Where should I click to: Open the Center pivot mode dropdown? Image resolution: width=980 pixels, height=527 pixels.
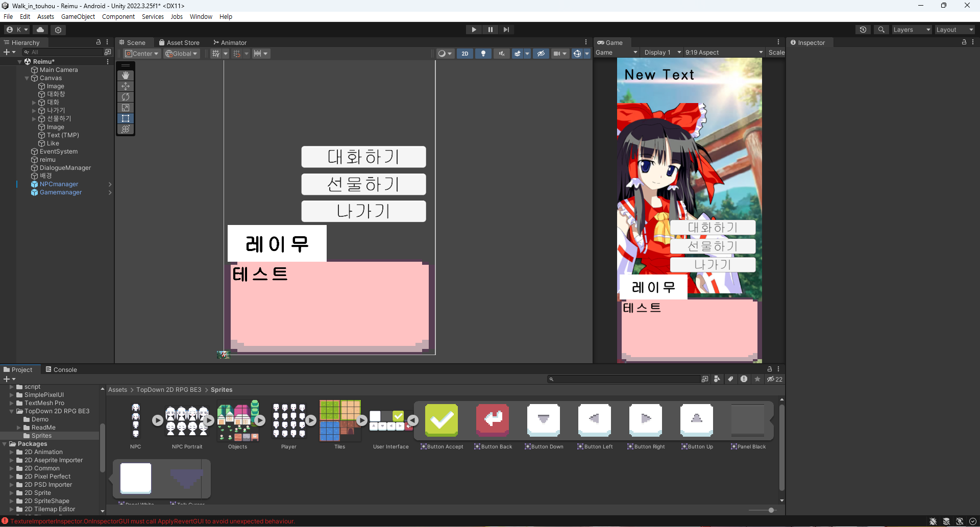click(142, 54)
